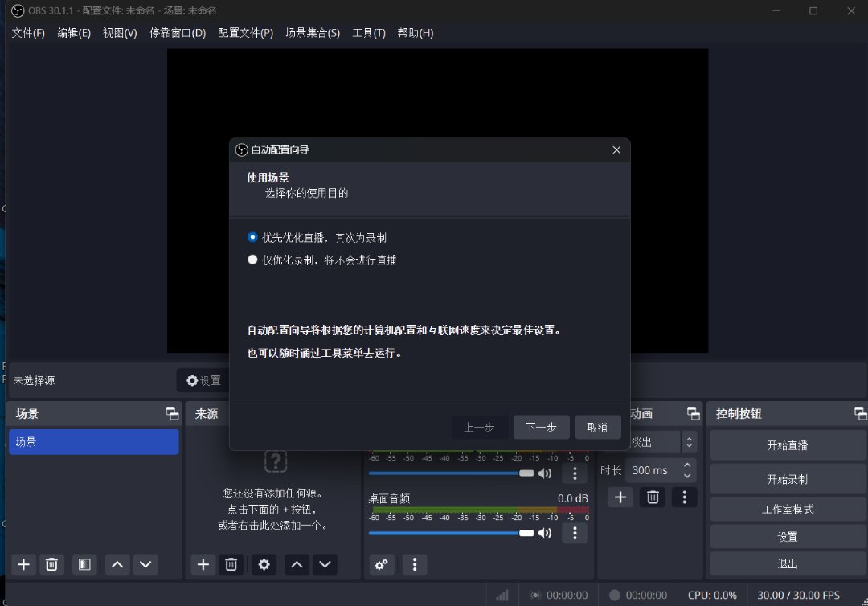
Task: Select optimize for streaming radio option
Action: point(253,238)
